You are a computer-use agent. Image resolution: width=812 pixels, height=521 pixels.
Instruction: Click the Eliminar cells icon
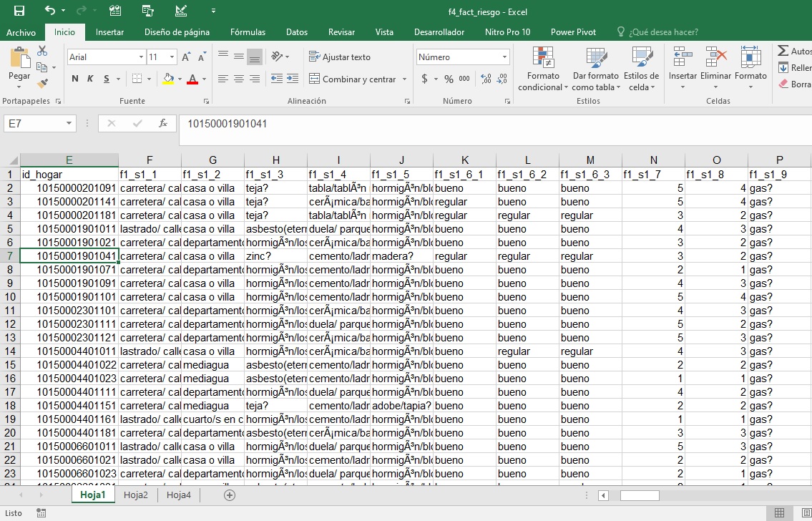(x=715, y=57)
